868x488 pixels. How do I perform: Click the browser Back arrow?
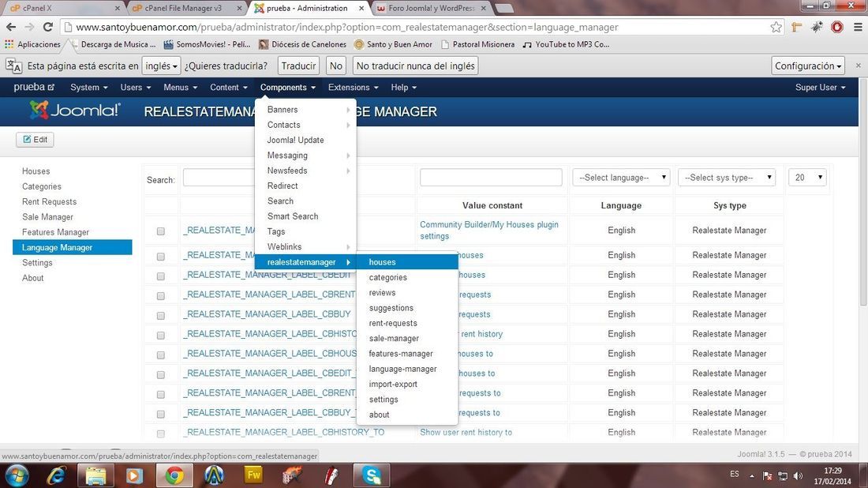(x=11, y=27)
